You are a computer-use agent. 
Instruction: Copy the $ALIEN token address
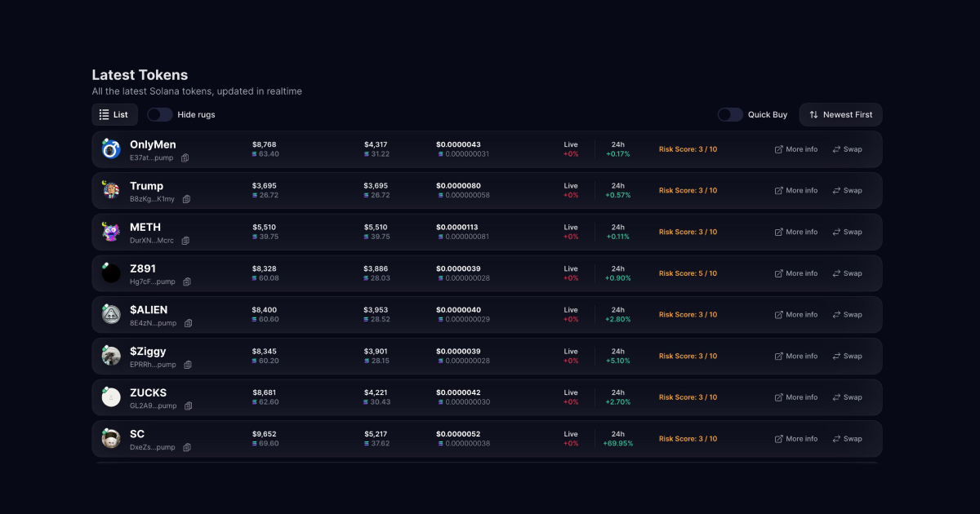tap(188, 323)
